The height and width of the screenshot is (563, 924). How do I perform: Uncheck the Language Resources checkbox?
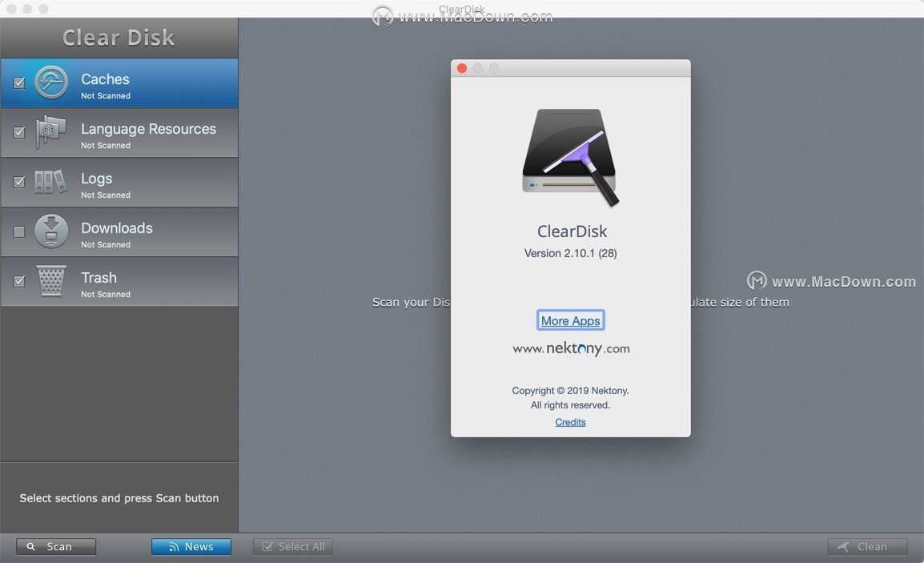[x=19, y=132]
